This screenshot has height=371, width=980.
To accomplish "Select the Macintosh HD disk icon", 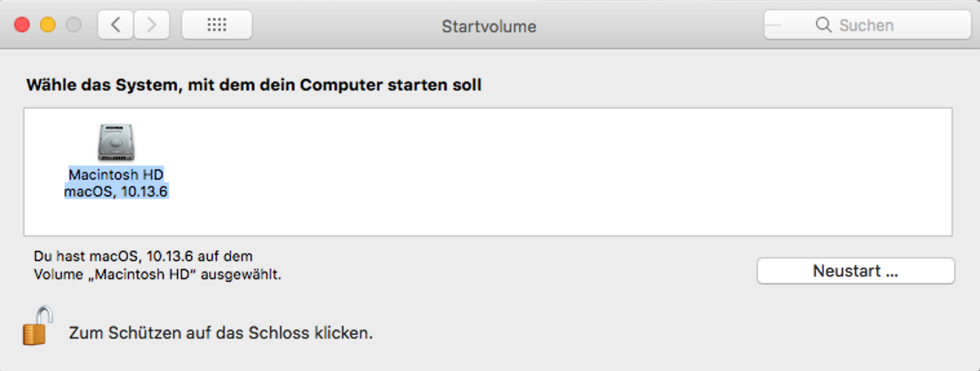I will tap(116, 142).
